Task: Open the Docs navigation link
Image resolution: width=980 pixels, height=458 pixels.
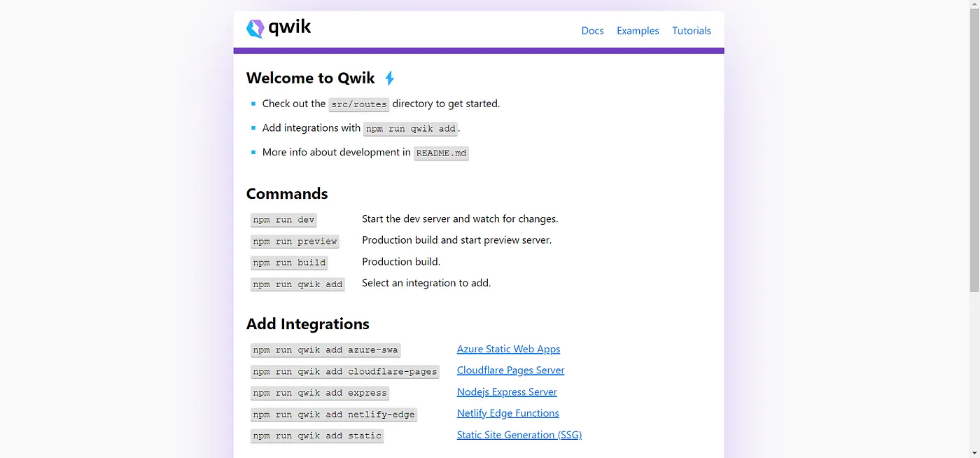Action: [592, 30]
